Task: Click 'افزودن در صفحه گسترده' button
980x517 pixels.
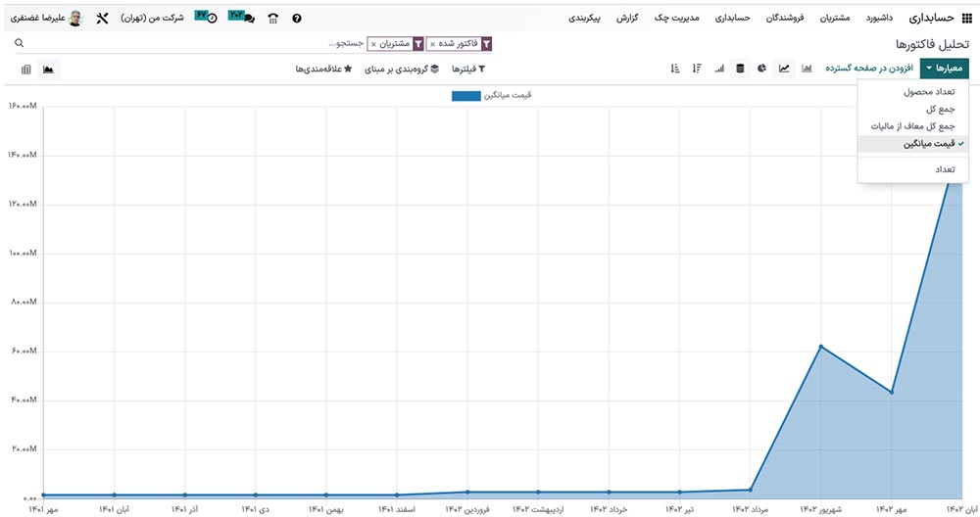Action: click(868, 69)
